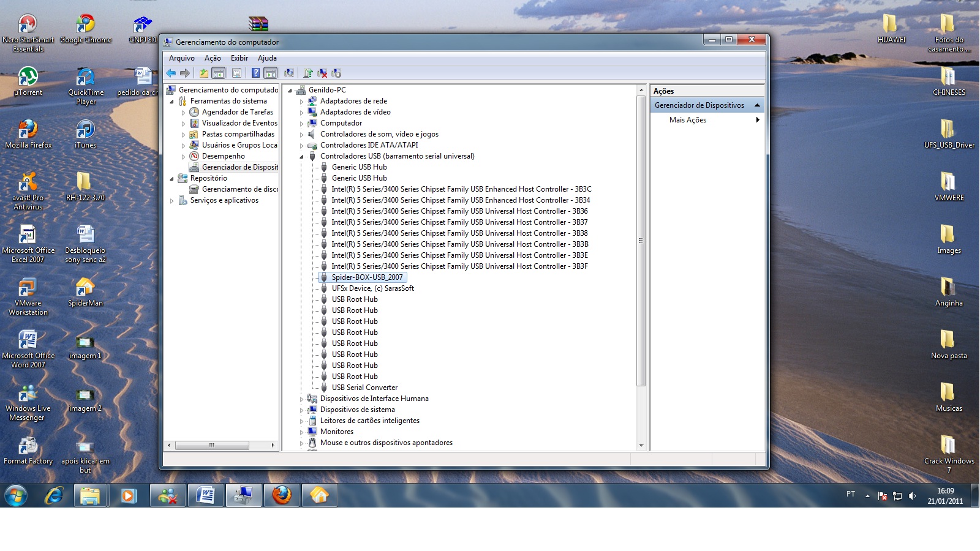
Task: Click the left pane scroll-right arrow
Action: (x=273, y=445)
